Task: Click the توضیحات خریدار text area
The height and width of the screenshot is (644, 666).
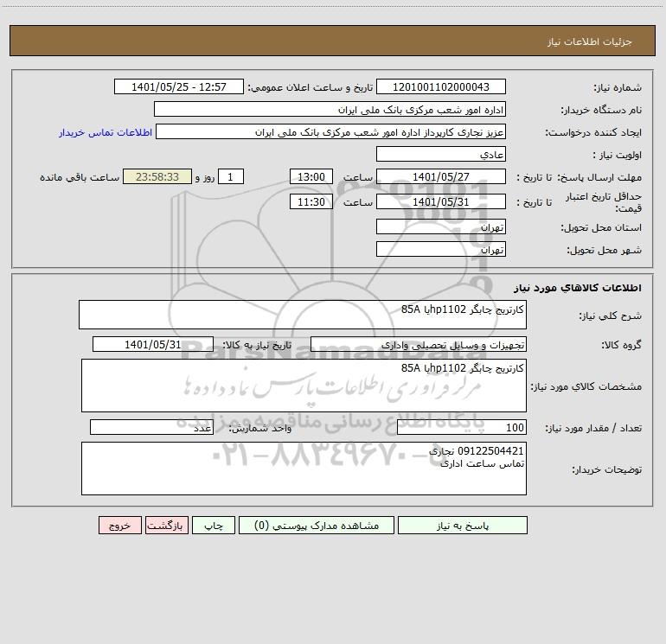Action: click(304, 469)
